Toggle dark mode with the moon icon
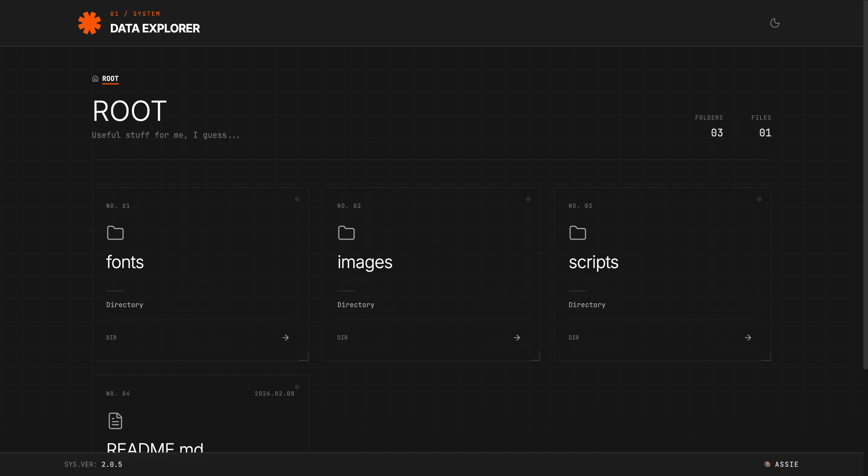 [x=775, y=23]
